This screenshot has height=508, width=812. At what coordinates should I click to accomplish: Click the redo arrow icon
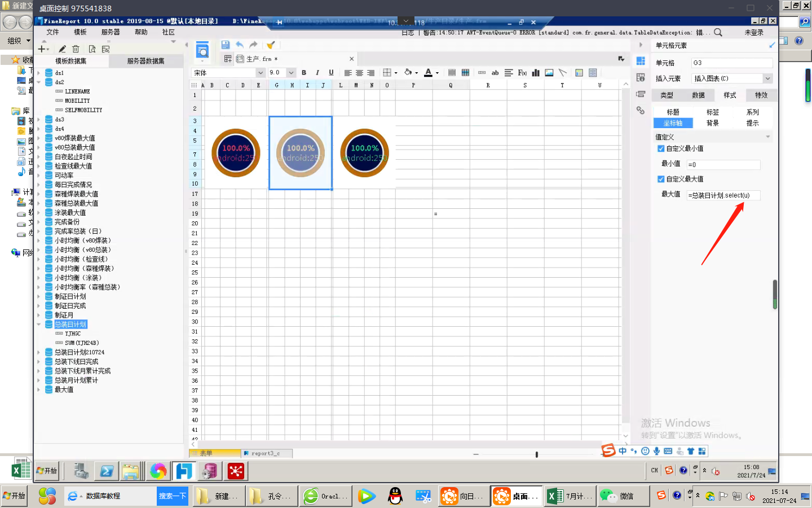click(x=254, y=45)
